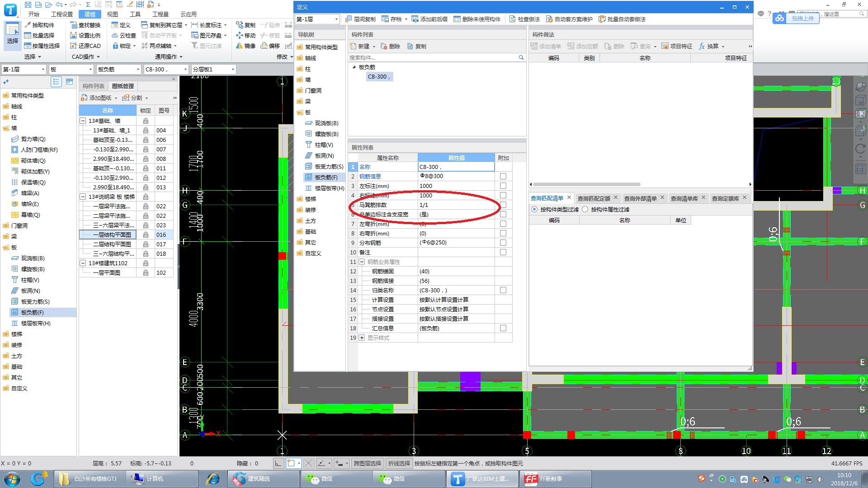Click 复制 in component list toolbar
Image resolution: width=868 pixels, height=488 pixels.
(x=416, y=46)
